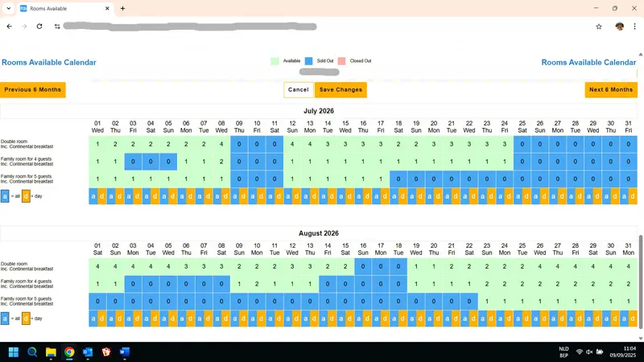Image resolution: width=644 pixels, height=362 pixels.
Task: Open File Explorer from the taskbar
Action: [x=51, y=352]
